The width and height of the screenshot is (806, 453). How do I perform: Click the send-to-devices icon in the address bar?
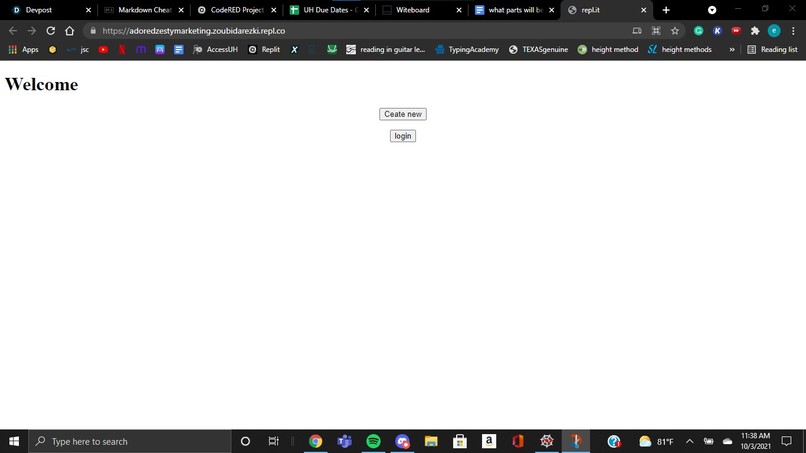click(637, 31)
